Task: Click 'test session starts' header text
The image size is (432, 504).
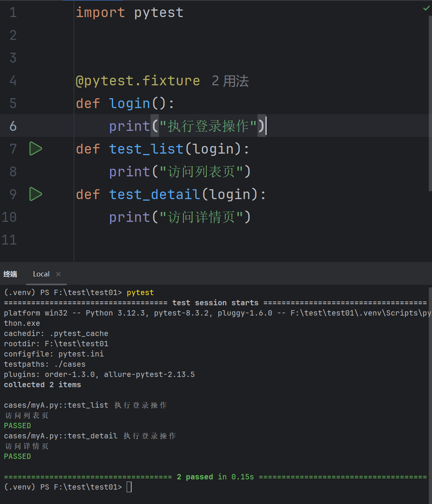Action: [215, 303]
